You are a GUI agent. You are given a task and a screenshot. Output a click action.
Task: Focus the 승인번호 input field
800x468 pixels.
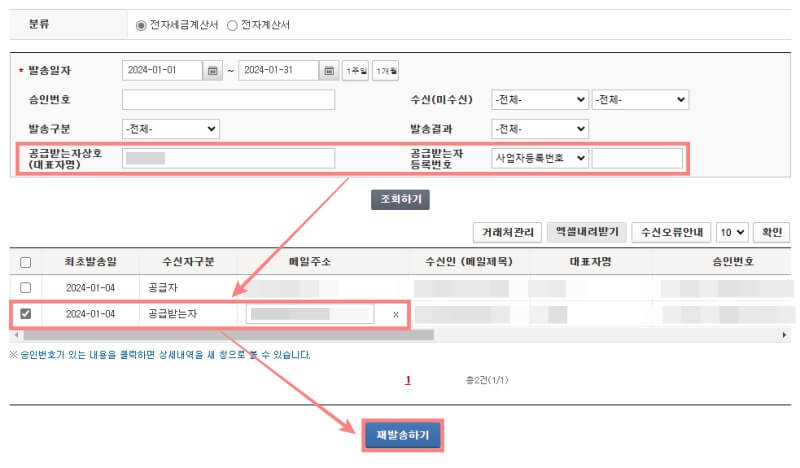click(x=229, y=100)
